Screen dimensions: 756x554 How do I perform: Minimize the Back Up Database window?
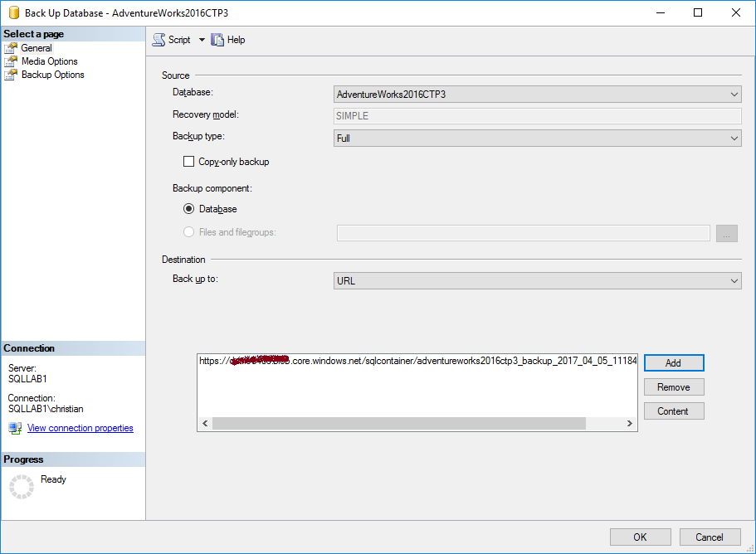coord(661,12)
